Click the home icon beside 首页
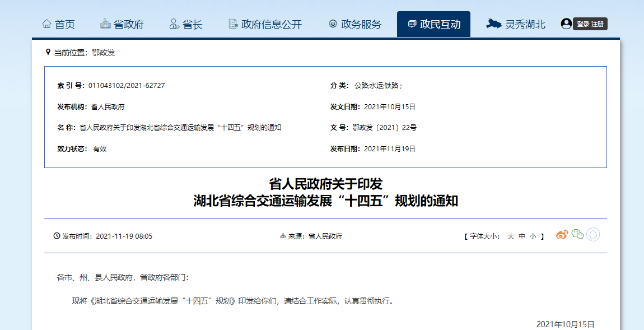Screen dimensions: 644x330 [47, 24]
